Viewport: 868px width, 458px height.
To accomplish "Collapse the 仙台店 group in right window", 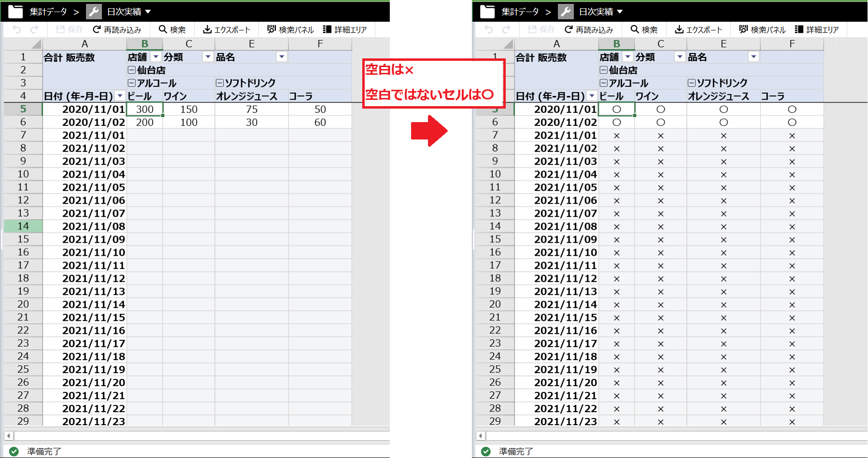I will click(x=603, y=70).
